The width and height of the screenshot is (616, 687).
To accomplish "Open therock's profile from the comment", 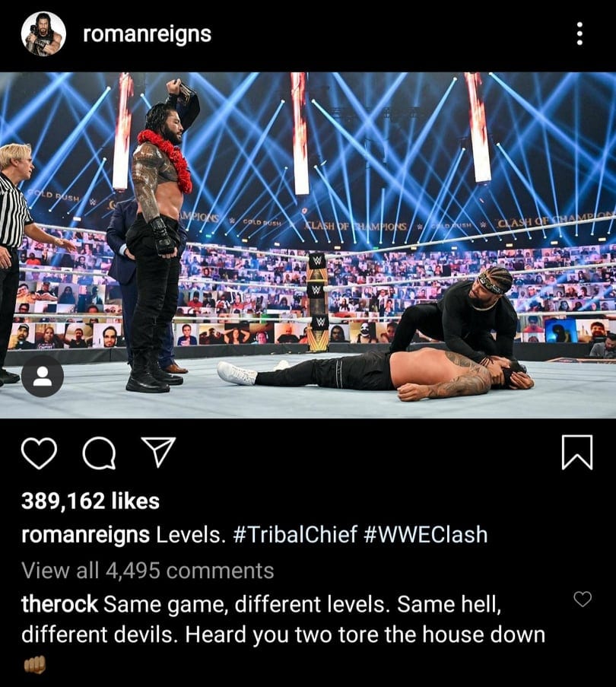I will [59, 604].
